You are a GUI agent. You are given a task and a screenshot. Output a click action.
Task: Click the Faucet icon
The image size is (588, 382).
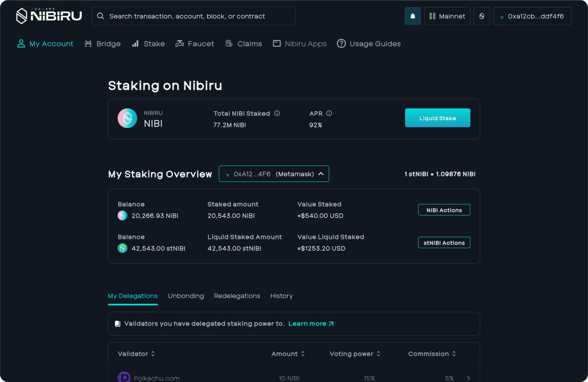tap(179, 43)
